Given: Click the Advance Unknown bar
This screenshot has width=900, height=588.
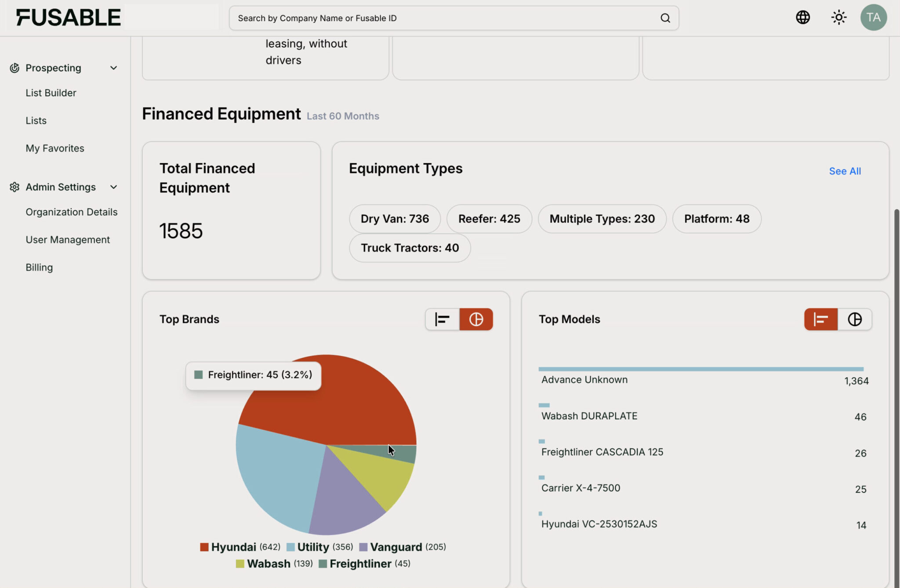Looking at the screenshot, I should (701, 369).
